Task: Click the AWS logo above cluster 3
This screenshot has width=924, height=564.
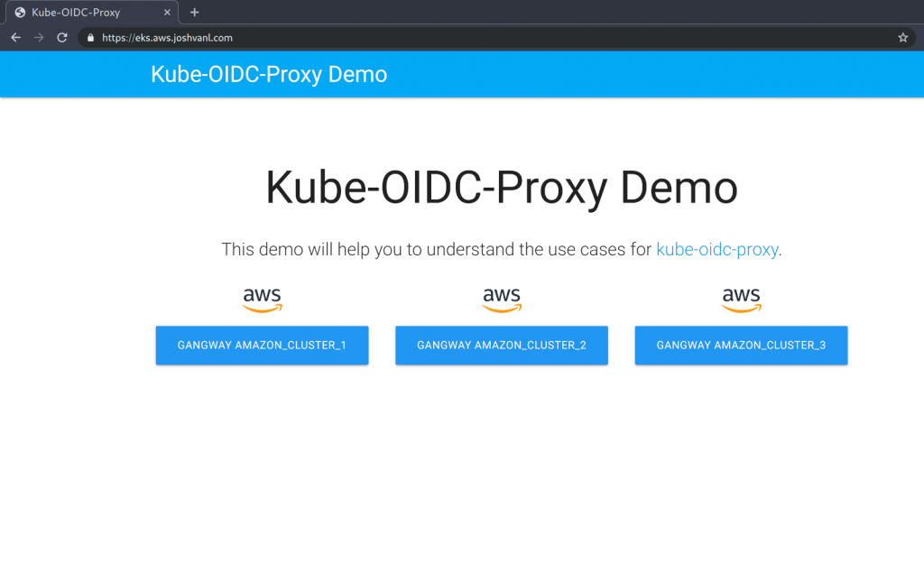Action: [x=742, y=300]
